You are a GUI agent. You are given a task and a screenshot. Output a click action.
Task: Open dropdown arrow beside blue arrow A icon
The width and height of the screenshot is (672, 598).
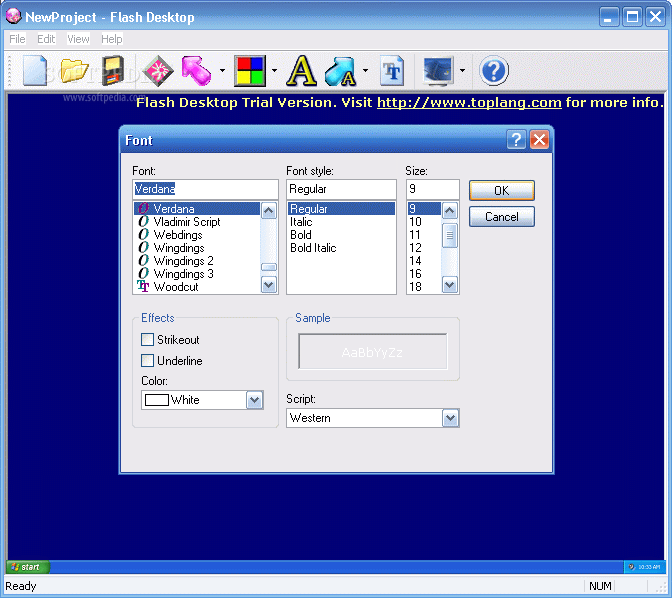tap(365, 70)
